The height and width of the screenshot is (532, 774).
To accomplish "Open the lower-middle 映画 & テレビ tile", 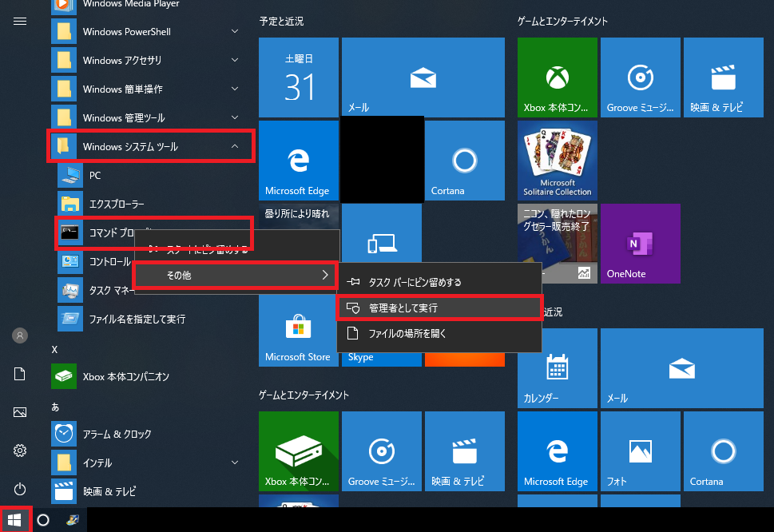I will tap(465, 451).
